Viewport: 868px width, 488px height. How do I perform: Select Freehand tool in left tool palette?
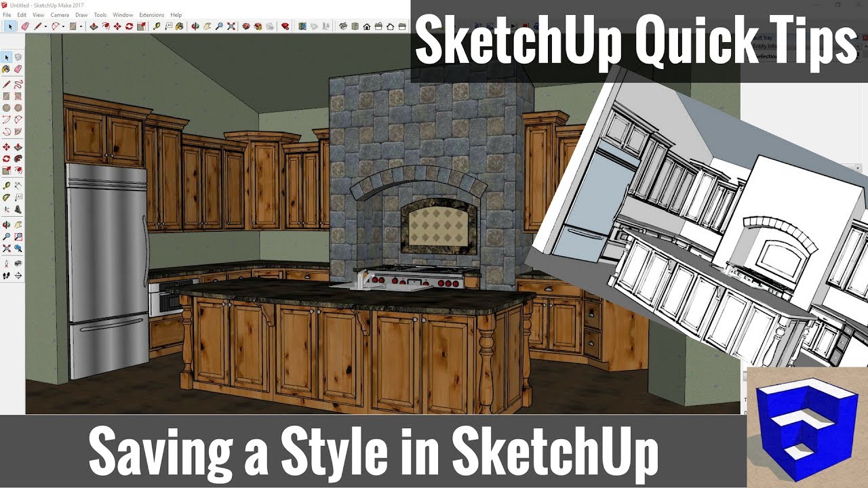(x=18, y=84)
